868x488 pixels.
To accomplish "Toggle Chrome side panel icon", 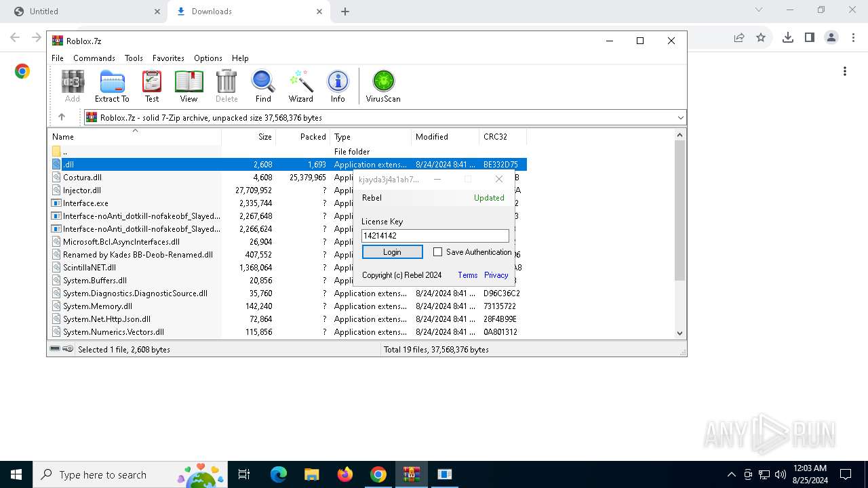I will [810, 37].
